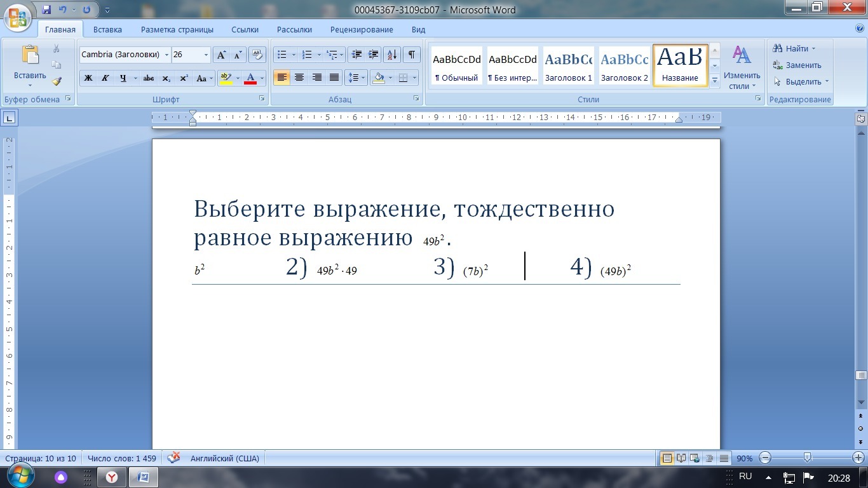Screen dimensions: 868x488
Task: Open the Yandex browser from the taskbar
Action: click(111, 477)
